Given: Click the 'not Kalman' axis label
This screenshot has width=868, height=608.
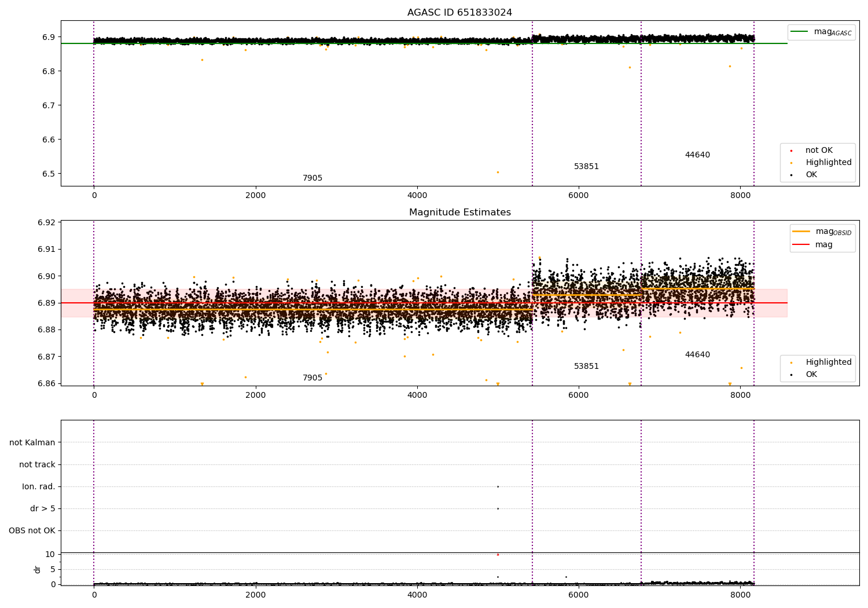Looking at the screenshot, I should [x=32, y=443].
